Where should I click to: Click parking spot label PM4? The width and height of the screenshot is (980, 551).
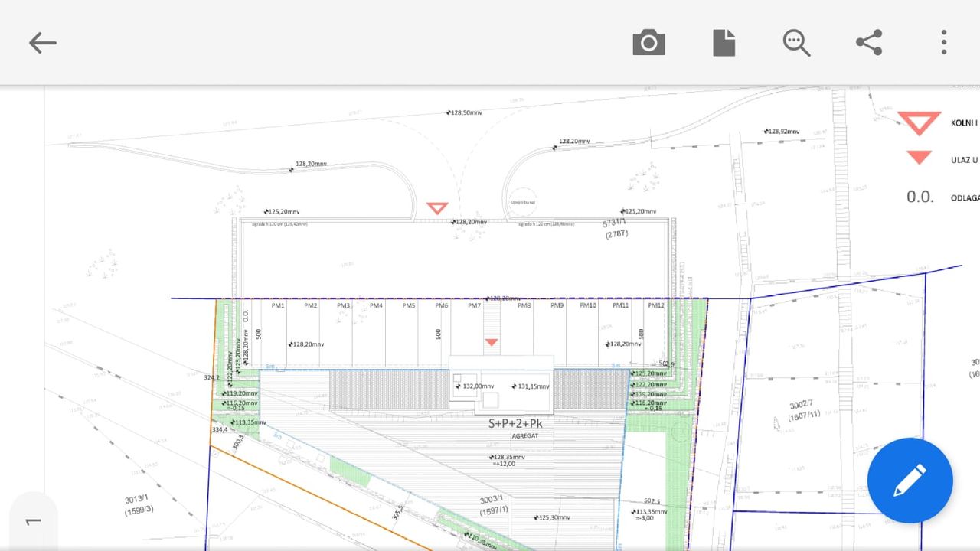[x=376, y=305]
